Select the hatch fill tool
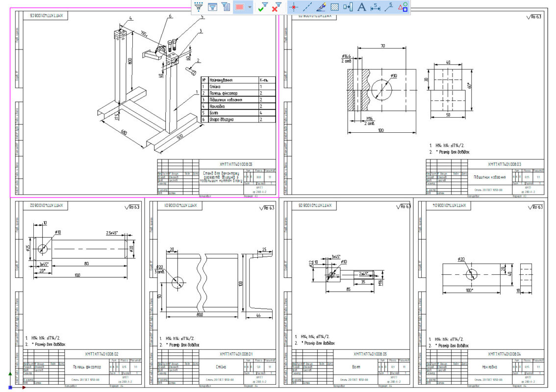 tap(335, 7)
